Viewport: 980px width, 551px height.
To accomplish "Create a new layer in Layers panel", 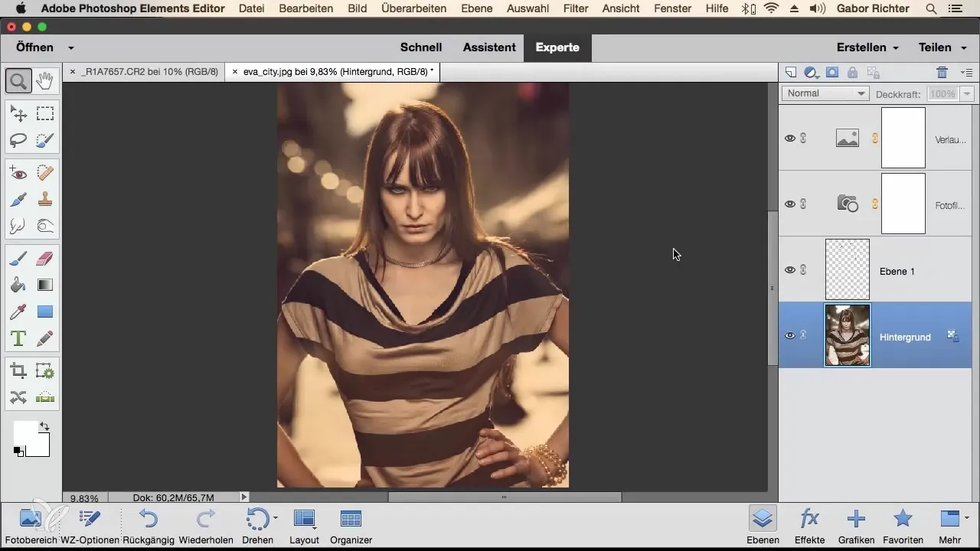I will [792, 73].
